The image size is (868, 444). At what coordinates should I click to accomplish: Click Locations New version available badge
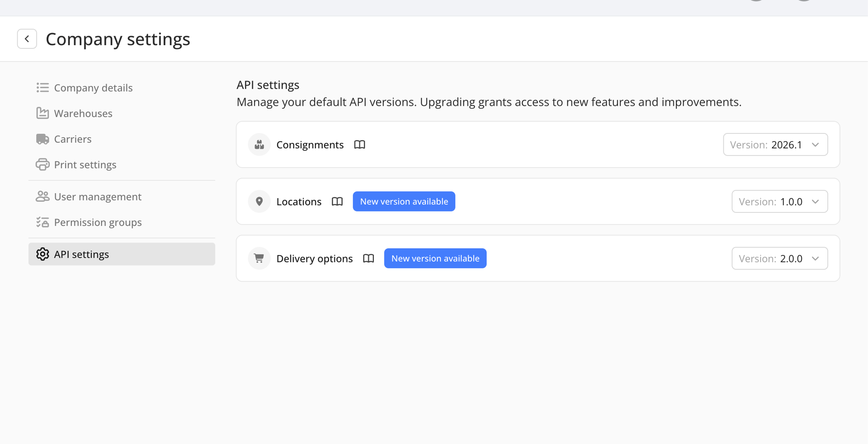[404, 202]
